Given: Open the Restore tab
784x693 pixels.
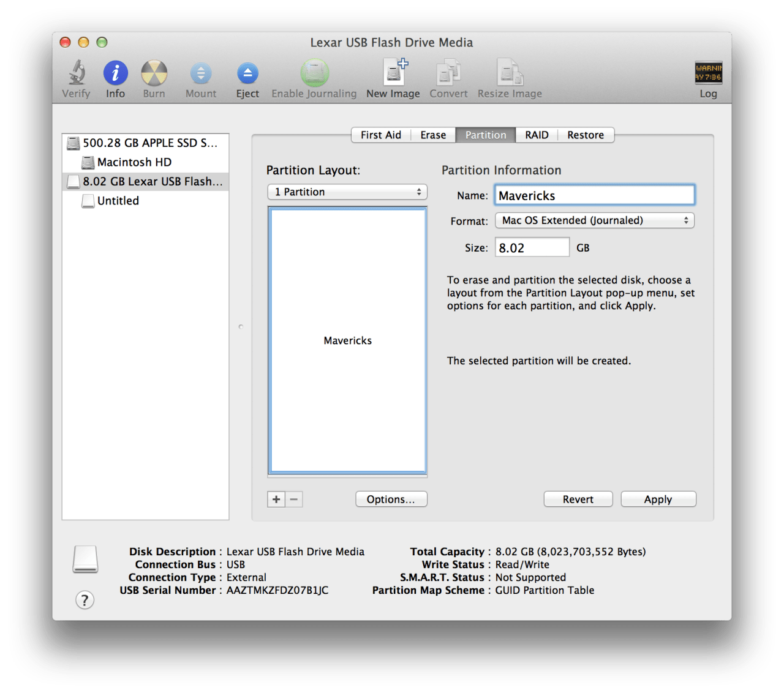Looking at the screenshot, I should tap(585, 135).
